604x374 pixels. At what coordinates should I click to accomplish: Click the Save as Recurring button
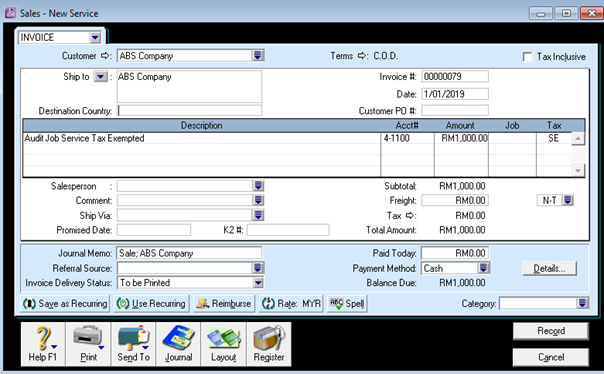(x=65, y=304)
